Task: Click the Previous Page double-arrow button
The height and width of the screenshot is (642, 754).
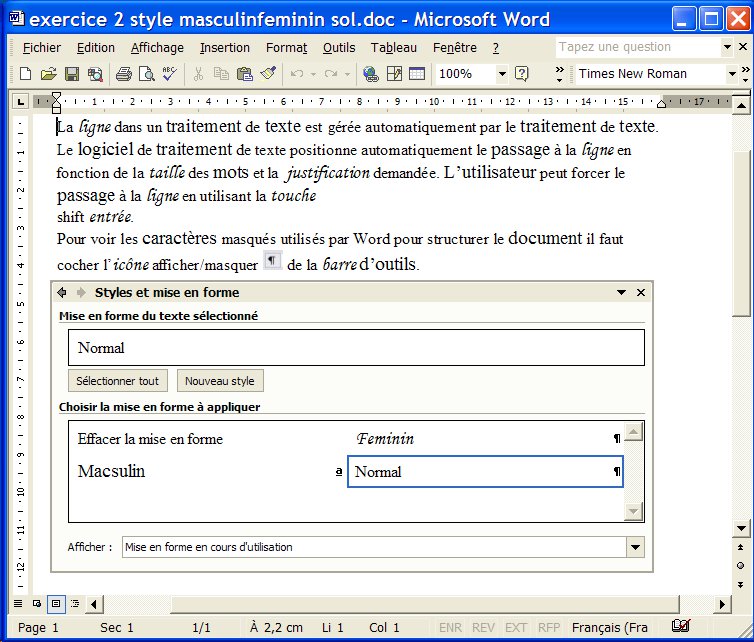Action: click(x=741, y=547)
